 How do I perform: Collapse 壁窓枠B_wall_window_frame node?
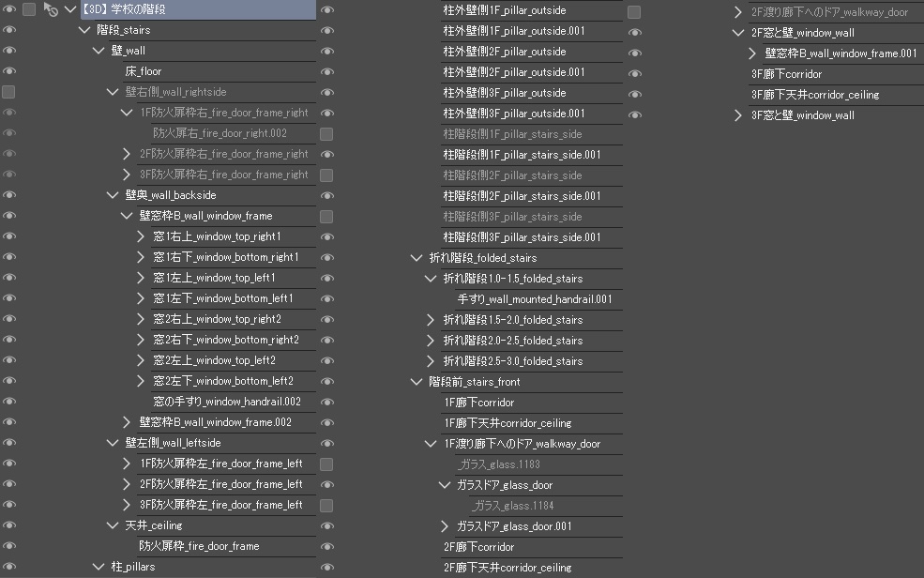tap(127, 215)
